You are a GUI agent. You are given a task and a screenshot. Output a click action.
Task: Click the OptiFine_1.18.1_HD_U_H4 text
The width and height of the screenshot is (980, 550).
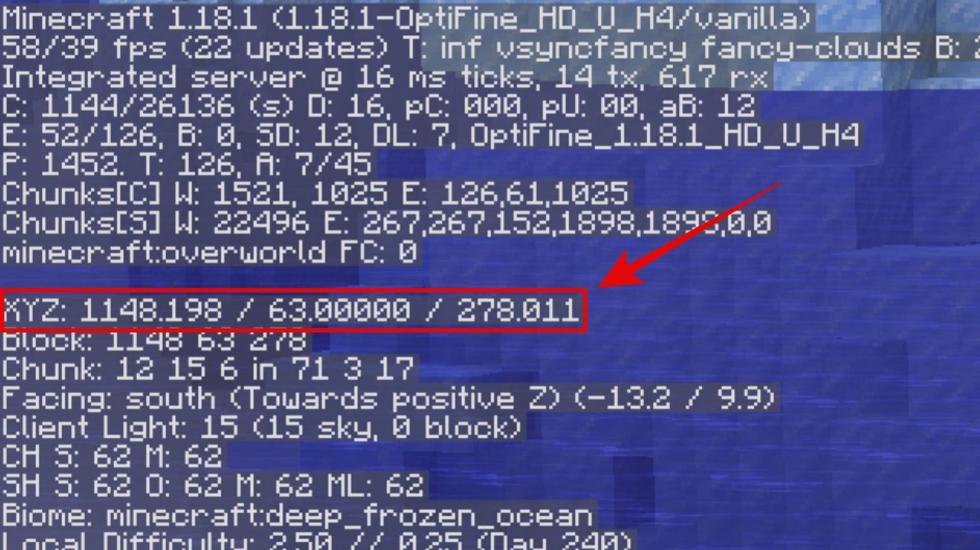tap(665, 135)
